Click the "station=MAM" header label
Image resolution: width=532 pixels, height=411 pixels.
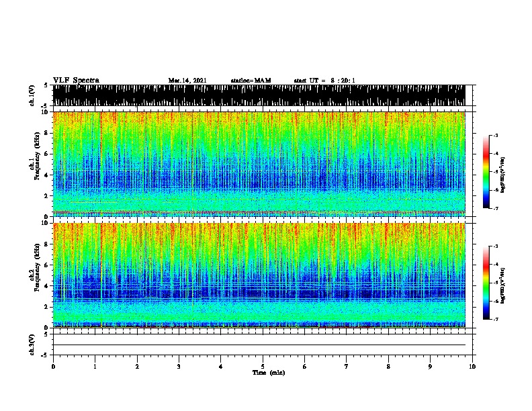[251, 81]
